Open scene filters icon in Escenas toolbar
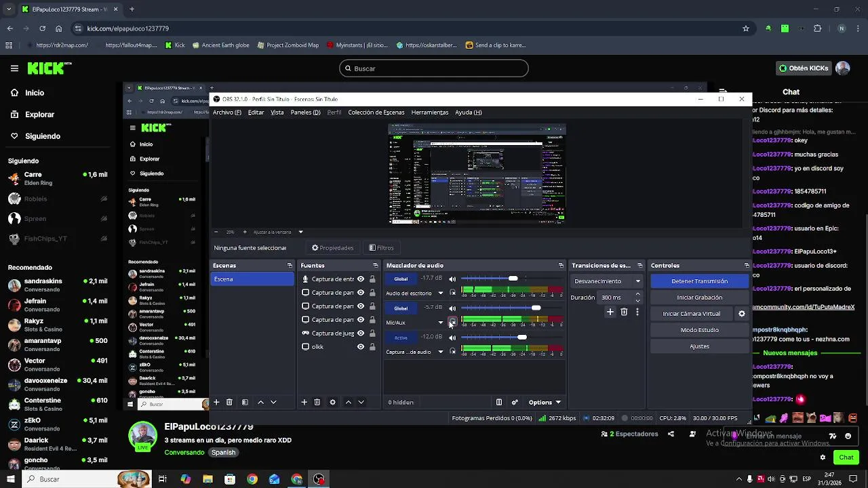 (x=245, y=402)
